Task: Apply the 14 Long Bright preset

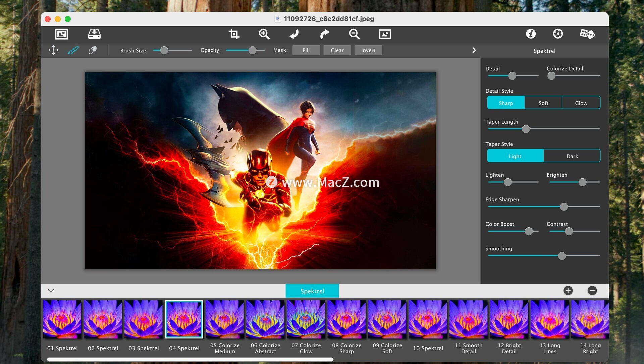Action: [x=590, y=319]
